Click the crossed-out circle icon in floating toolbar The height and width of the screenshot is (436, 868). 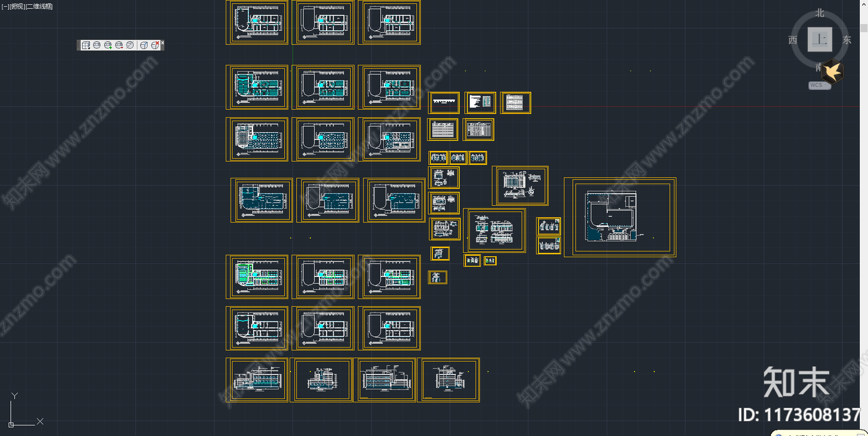pos(130,45)
